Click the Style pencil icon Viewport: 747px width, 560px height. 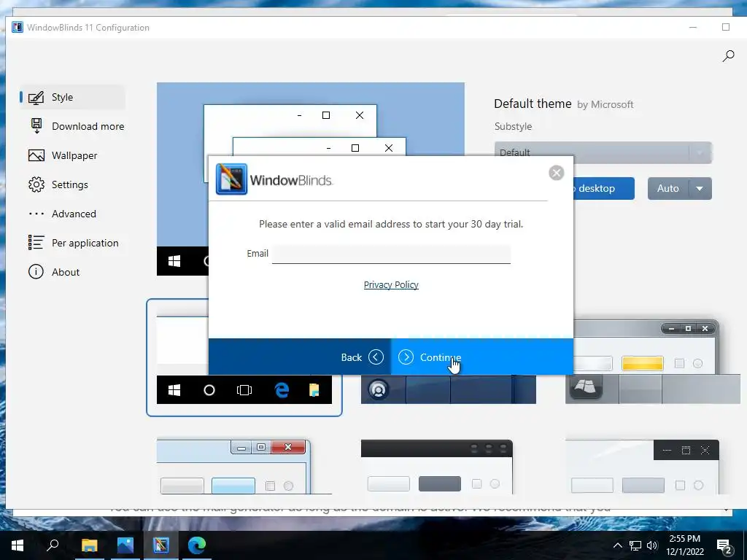[36, 97]
